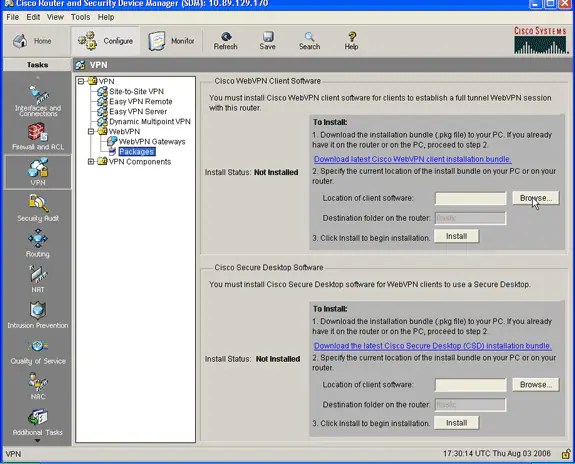Image resolution: width=575 pixels, height=464 pixels.
Task: Open the NAT task
Action: (38, 279)
